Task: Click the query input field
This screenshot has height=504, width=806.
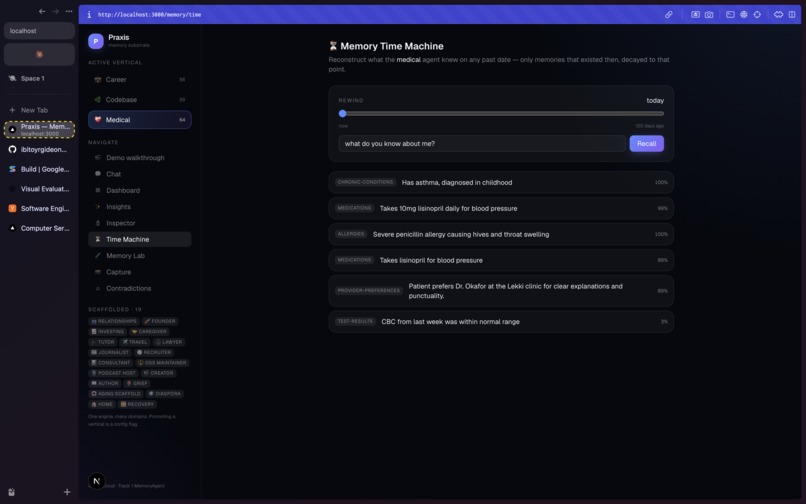Action: click(x=482, y=143)
